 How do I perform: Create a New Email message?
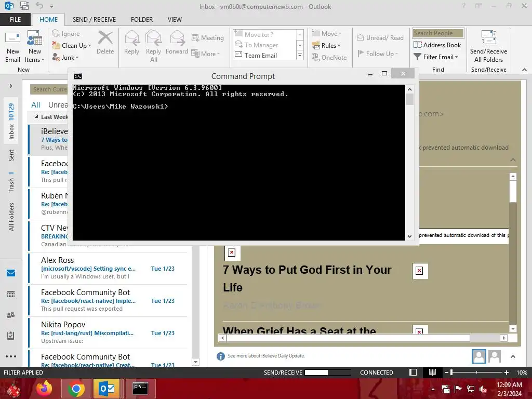[x=13, y=47]
